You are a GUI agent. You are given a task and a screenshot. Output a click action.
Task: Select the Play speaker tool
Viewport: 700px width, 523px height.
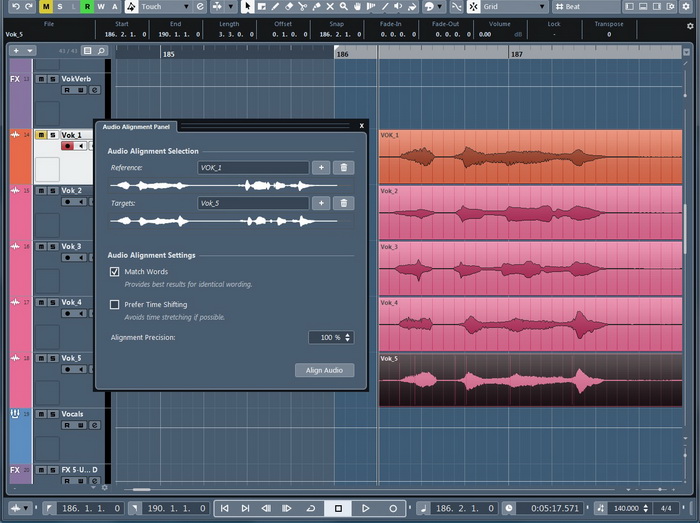[398, 7]
